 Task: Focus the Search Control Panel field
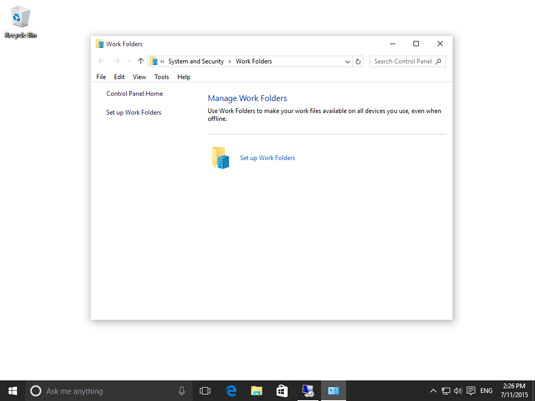pyautogui.click(x=407, y=61)
